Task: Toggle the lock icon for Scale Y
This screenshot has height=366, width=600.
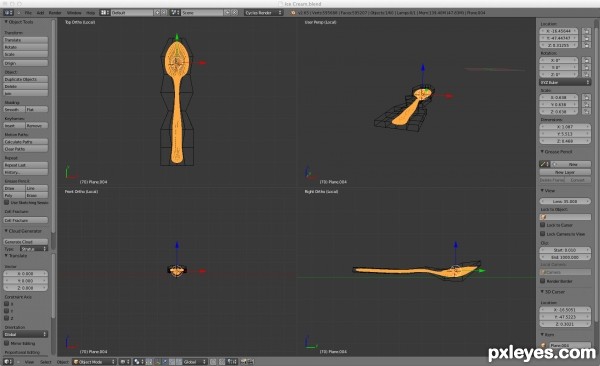Action: [586, 104]
